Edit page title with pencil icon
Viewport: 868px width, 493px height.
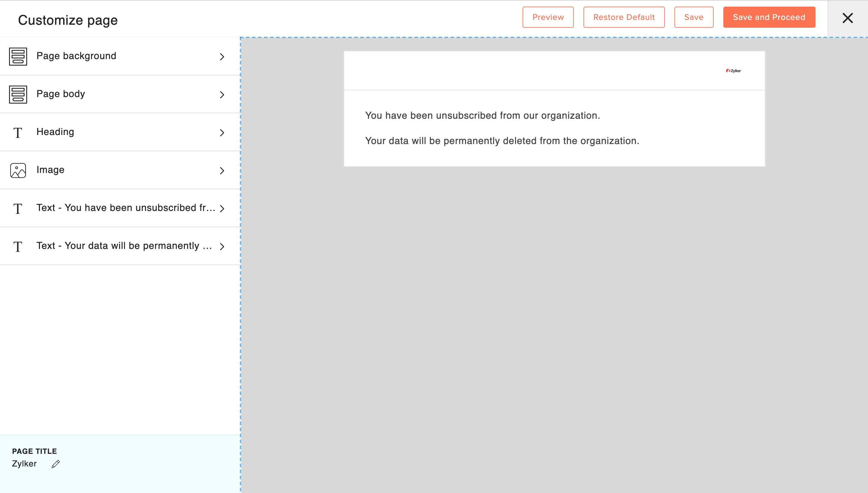(56, 464)
